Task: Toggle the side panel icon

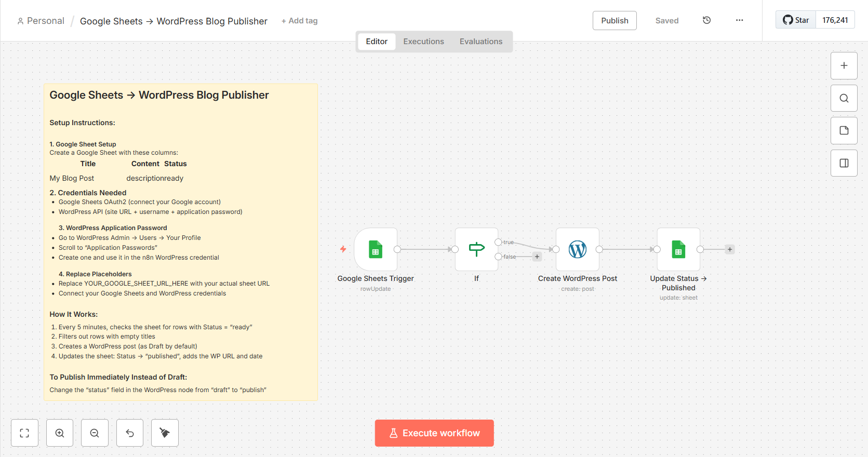Action: click(x=844, y=163)
